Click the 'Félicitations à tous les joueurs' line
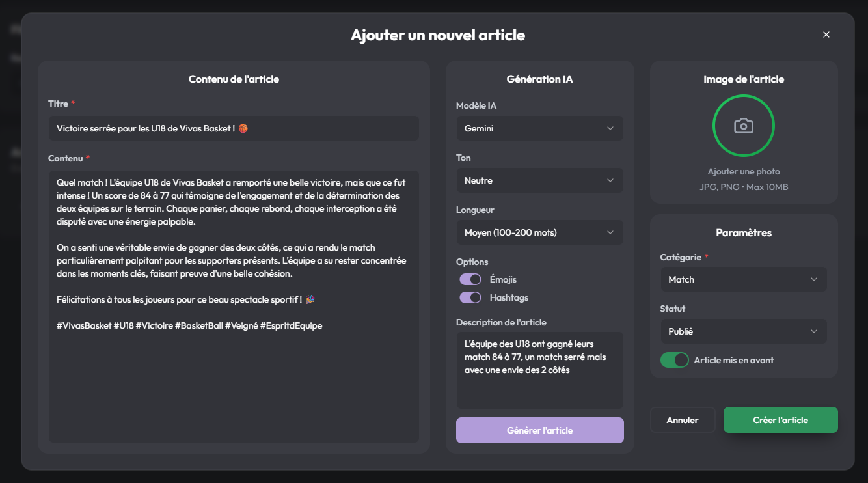Image resolution: width=868 pixels, height=483 pixels. [x=185, y=299]
